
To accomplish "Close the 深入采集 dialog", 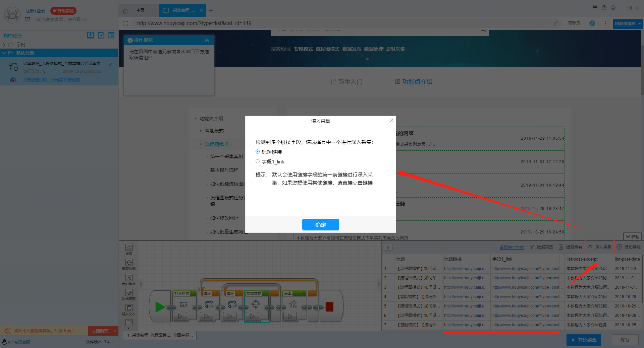I will 391,120.
